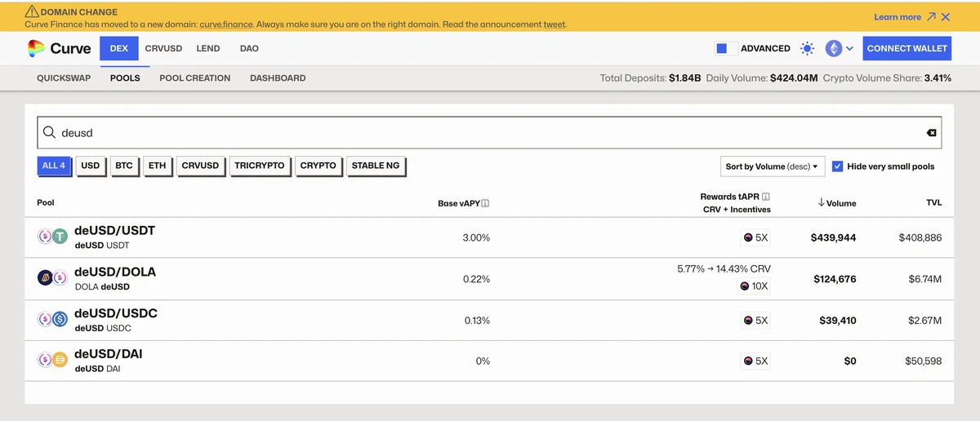
Task: Go to POOL CREATION page
Action: tap(195, 78)
